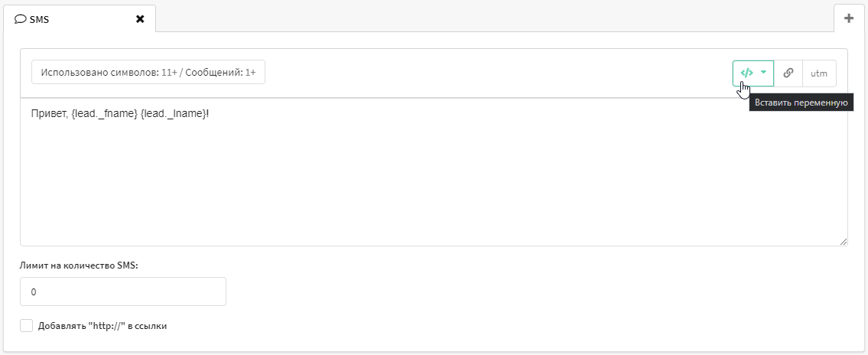Click the {lead._fname} variable in message

(104, 113)
